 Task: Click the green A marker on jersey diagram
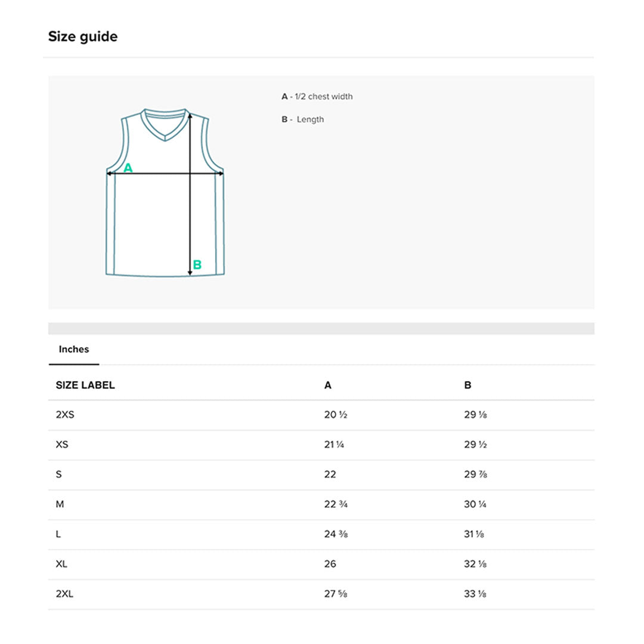pyautogui.click(x=128, y=168)
